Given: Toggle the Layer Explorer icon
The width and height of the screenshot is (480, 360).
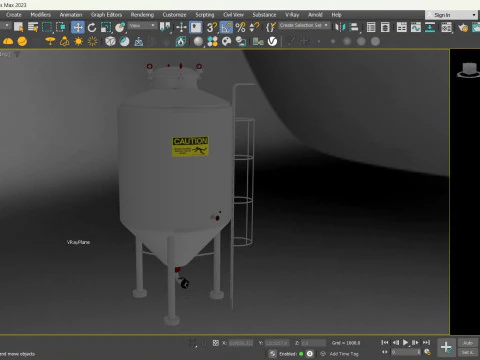Looking at the screenshot, I should [385, 27].
